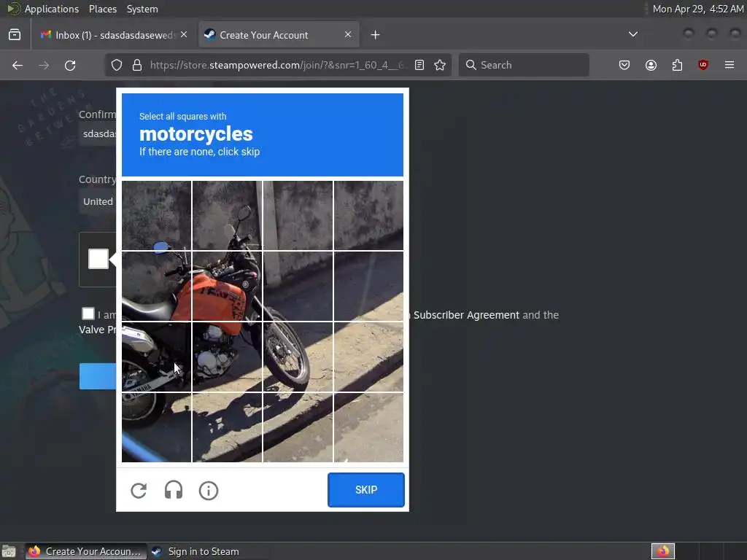
Task: Open the Places menu
Action: point(103,9)
